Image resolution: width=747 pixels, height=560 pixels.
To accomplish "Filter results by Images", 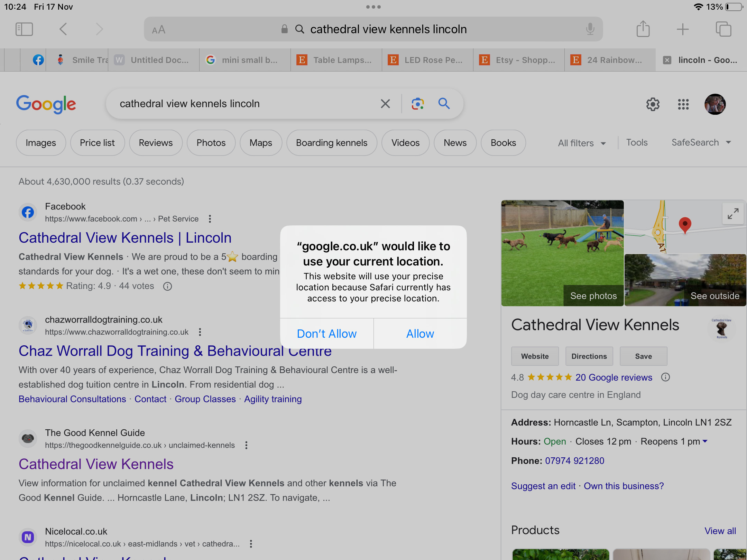I will [x=41, y=143].
